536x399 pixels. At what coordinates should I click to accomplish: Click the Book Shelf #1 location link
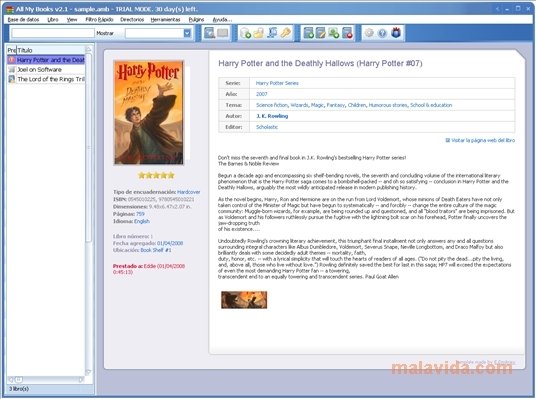(156, 250)
